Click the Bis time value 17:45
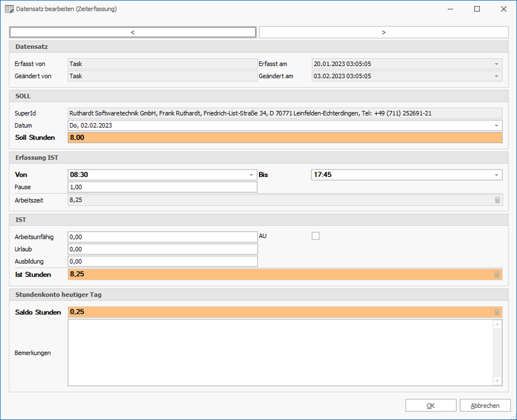517x420 pixels. tap(323, 175)
